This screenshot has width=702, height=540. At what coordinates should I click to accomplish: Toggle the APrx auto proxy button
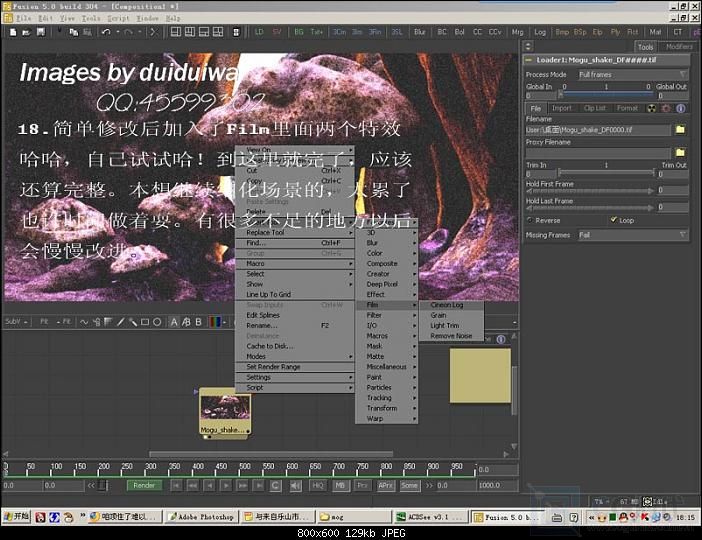pyautogui.click(x=385, y=485)
